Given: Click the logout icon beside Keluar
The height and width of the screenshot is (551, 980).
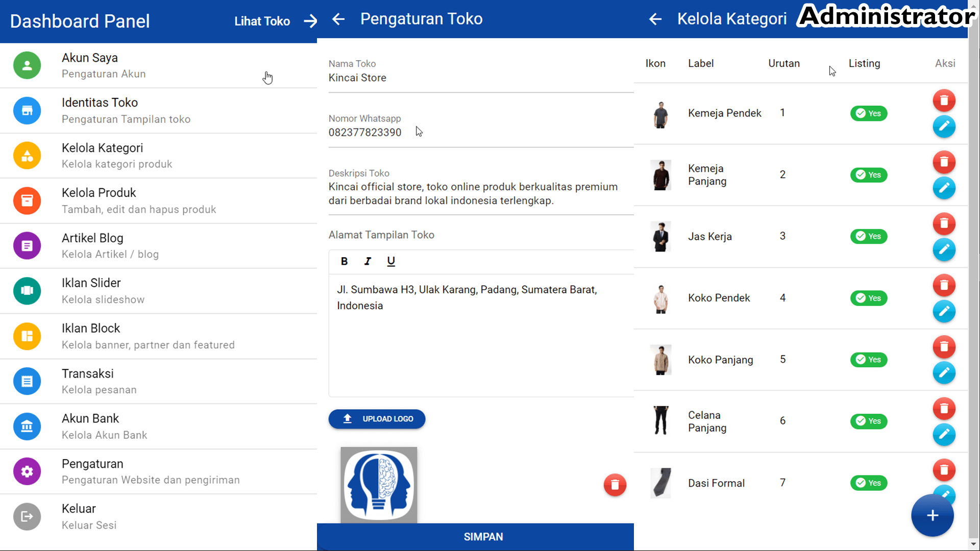Looking at the screenshot, I should [27, 516].
